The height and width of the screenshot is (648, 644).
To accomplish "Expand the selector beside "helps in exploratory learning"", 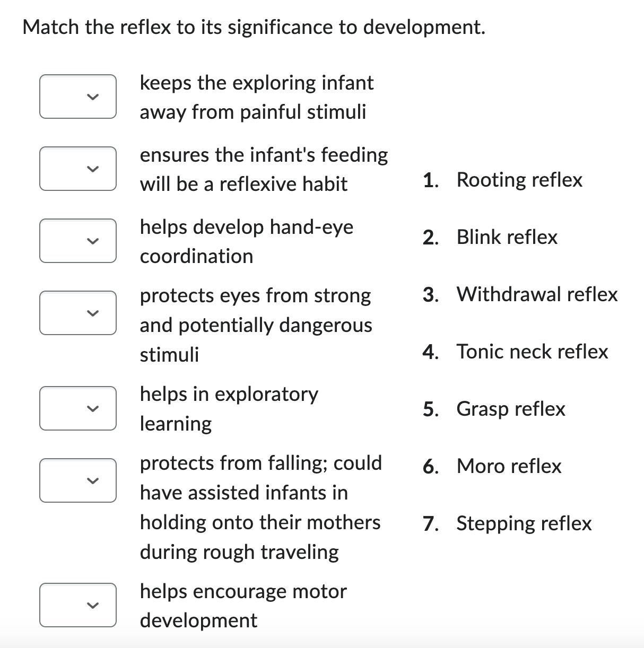I will pos(77,408).
